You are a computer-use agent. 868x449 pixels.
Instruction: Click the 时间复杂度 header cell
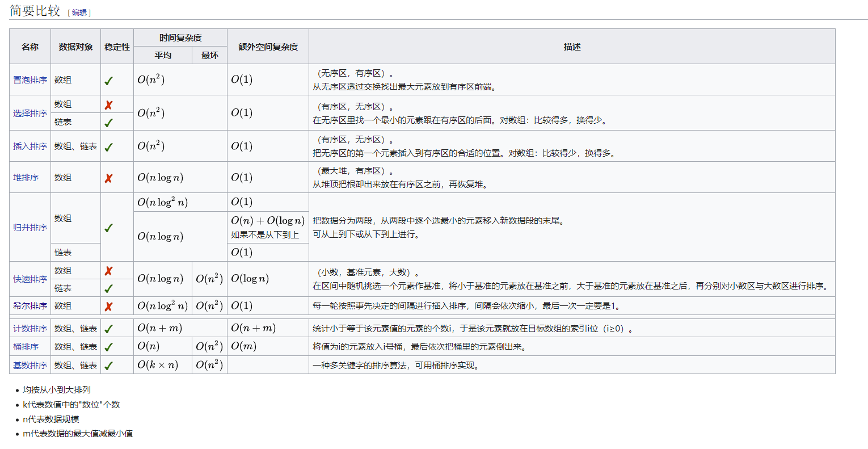[180, 37]
